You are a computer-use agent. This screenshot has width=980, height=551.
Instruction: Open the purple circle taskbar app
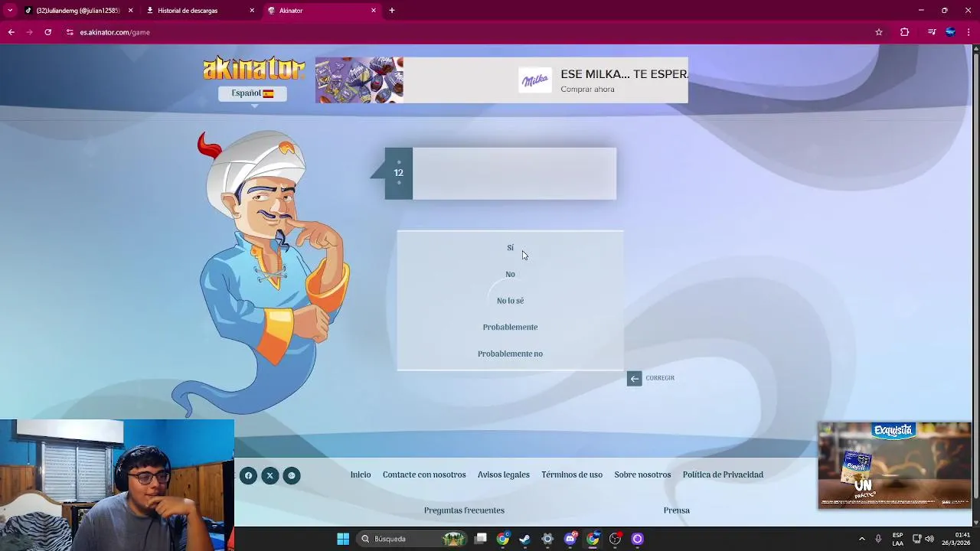point(637,539)
